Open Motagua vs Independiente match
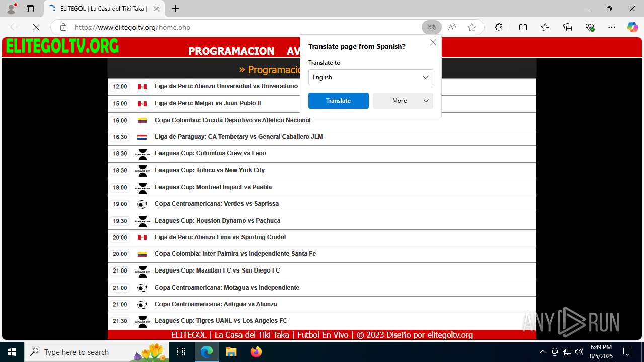Image resolution: width=644 pixels, height=362 pixels. pos(227,288)
